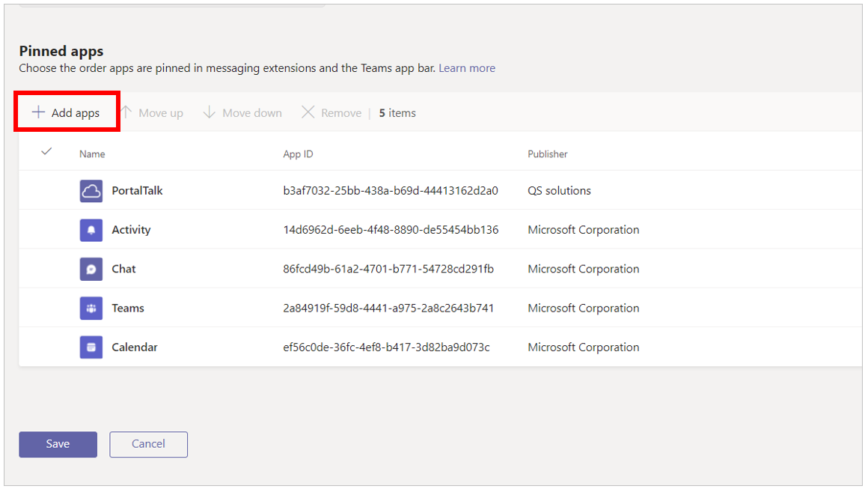Click the Pinned apps heading
Image resolution: width=868 pixels, height=489 pixels.
pos(61,51)
